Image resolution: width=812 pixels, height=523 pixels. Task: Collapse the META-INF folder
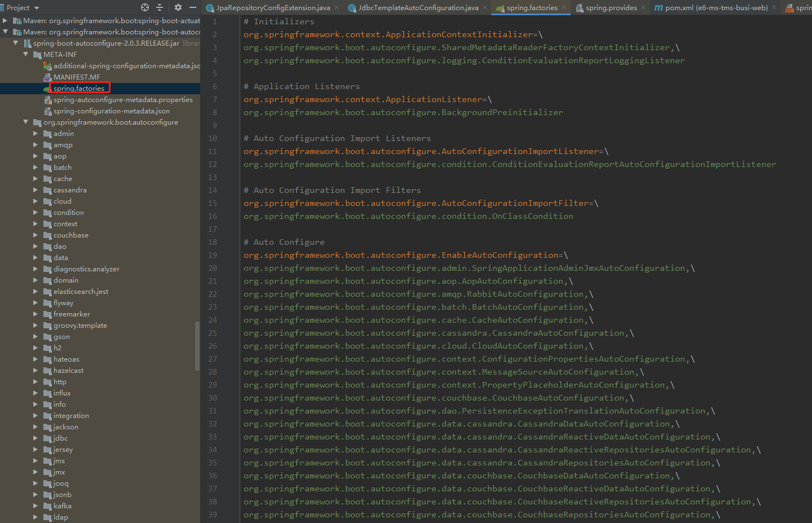point(26,55)
